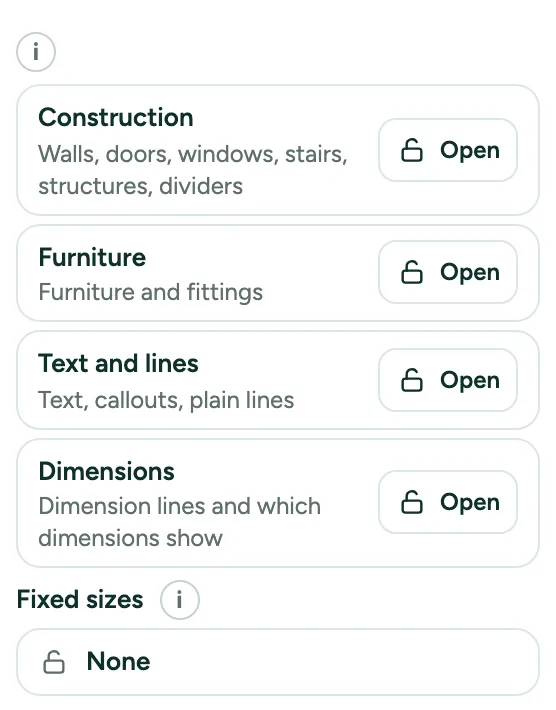
Task: Click the padlock icon in the Construction Open button
Action: [x=412, y=150]
